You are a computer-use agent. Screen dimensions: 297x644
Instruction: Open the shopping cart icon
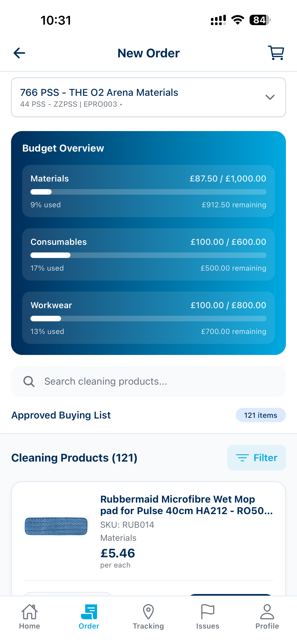tap(276, 53)
